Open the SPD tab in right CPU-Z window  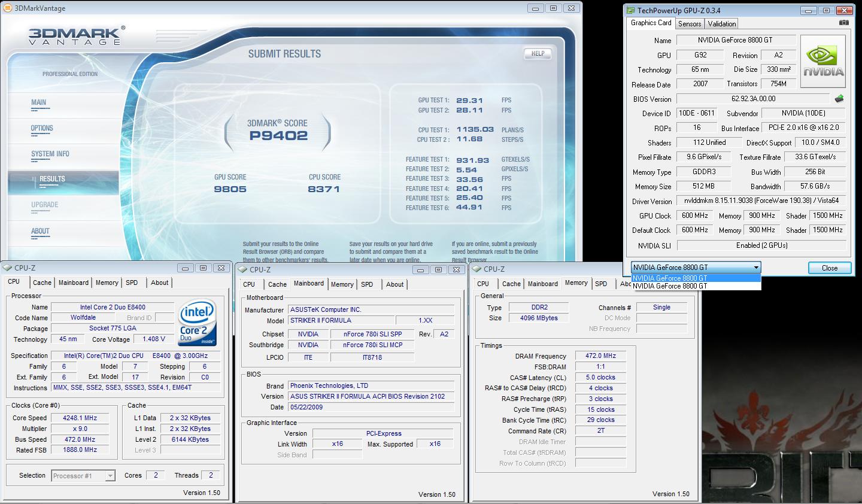click(602, 284)
